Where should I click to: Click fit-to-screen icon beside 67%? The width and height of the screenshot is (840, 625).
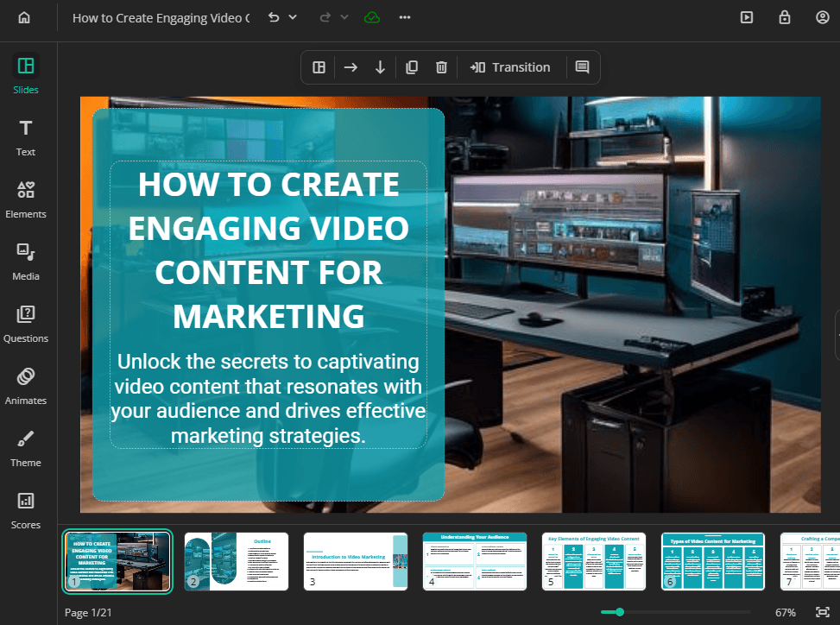tap(822, 612)
